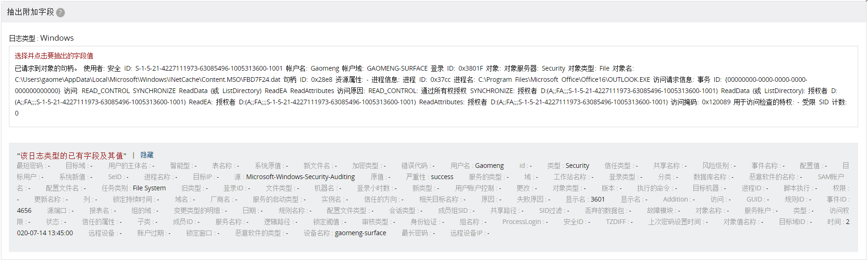Screen dimensions: 868x260
Task: Select OUTLOOK.EXE process path in the log
Action: [564, 79]
